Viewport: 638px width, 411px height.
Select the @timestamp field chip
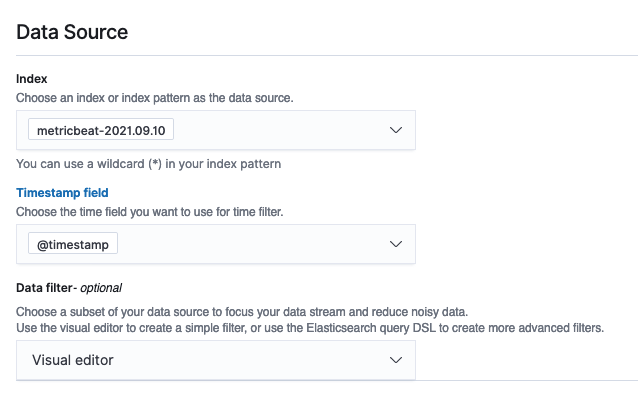click(x=74, y=244)
